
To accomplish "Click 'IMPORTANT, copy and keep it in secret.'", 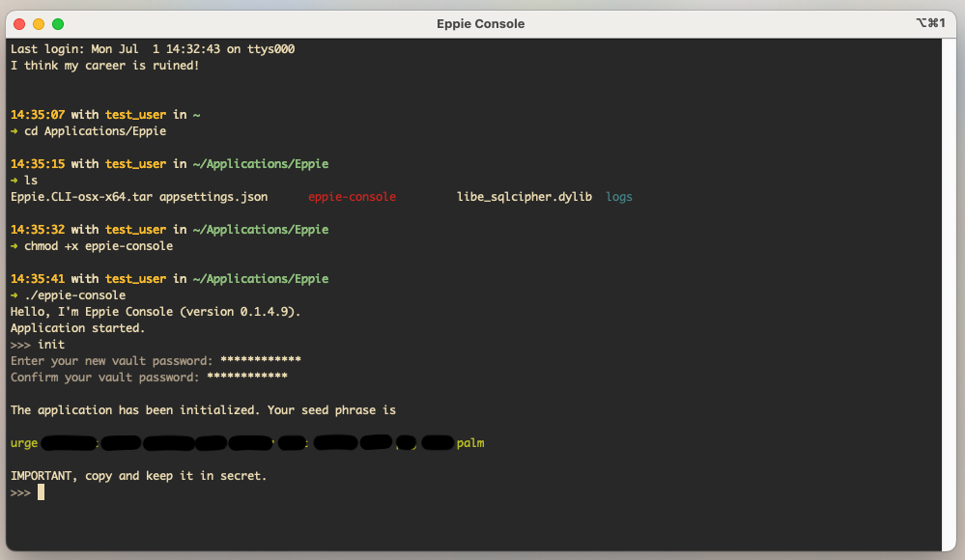I will (x=138, y=476).
